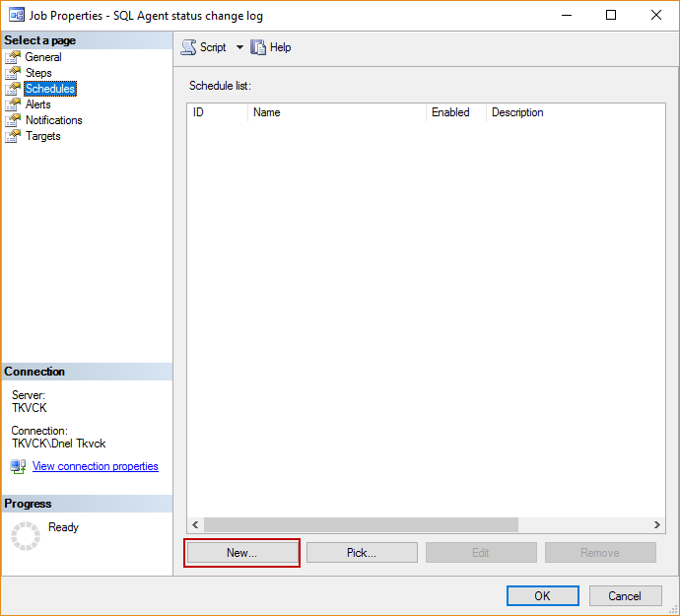Screen dimensions: 680x616
Task: Switch to the Steps page
Action: click(38, 73)
